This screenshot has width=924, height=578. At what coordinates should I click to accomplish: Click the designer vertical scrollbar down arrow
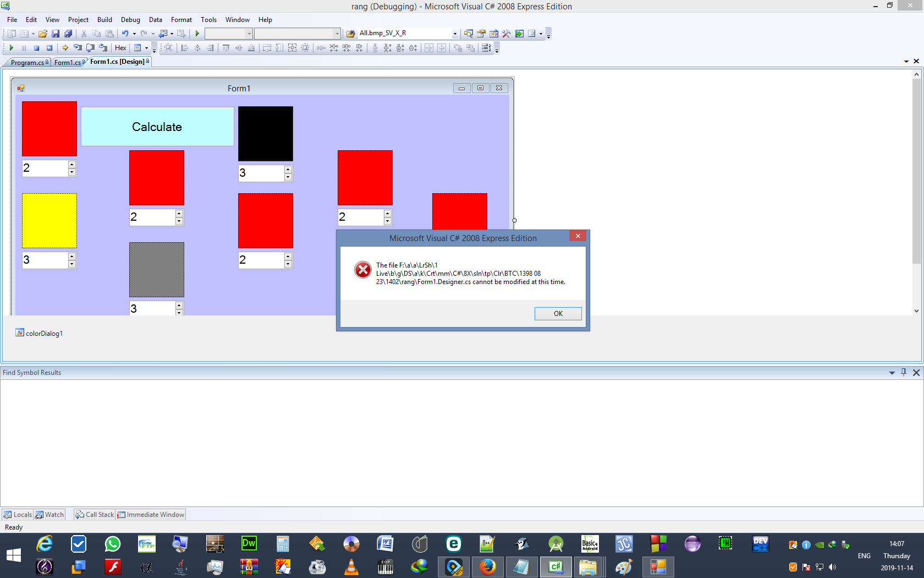pos(916,311)
